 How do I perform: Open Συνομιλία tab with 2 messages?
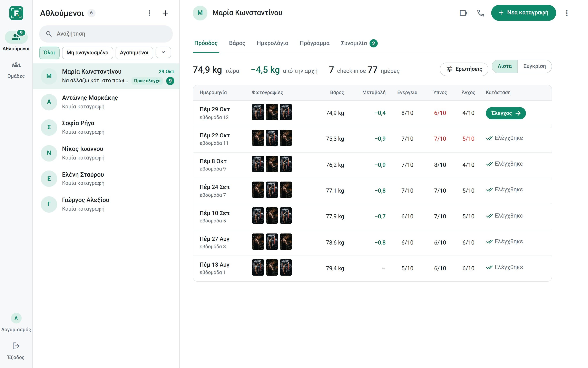359,43
